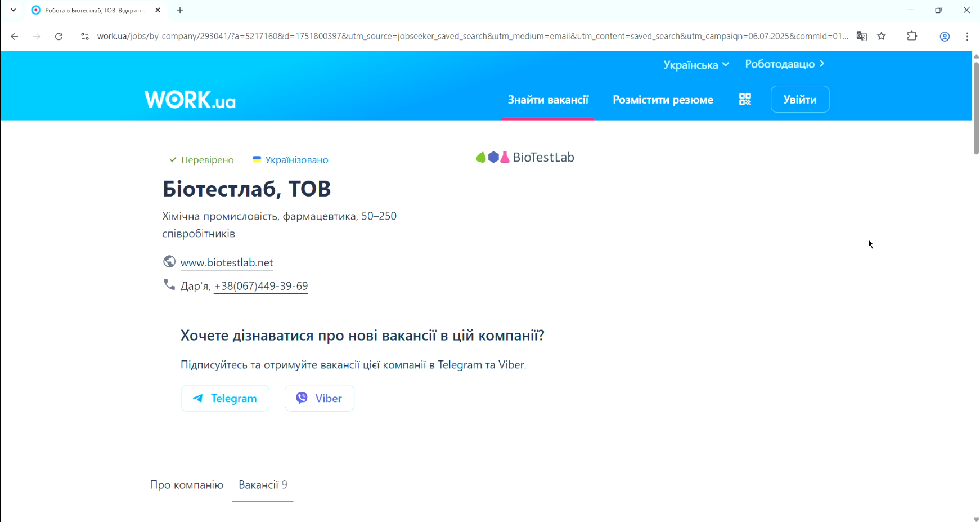Go to WORK.ua homepage logo

pyautogui.click(x=190, y=100)
